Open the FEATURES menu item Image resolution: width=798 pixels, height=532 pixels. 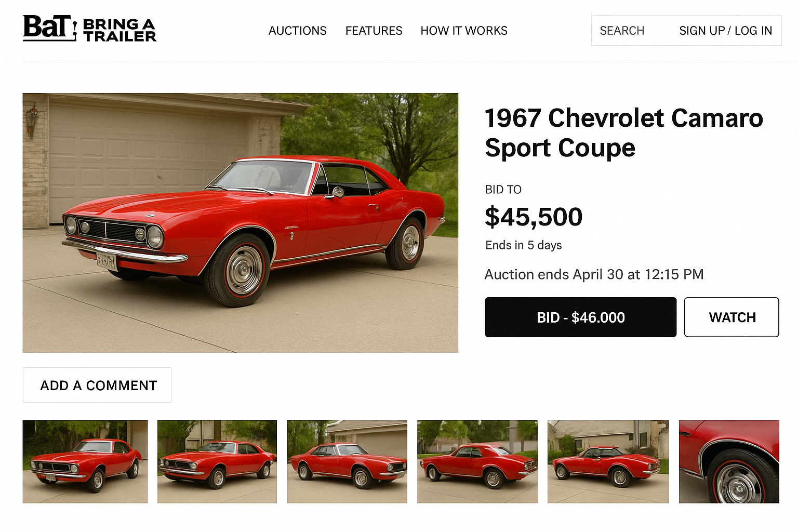tap(374, 31)
